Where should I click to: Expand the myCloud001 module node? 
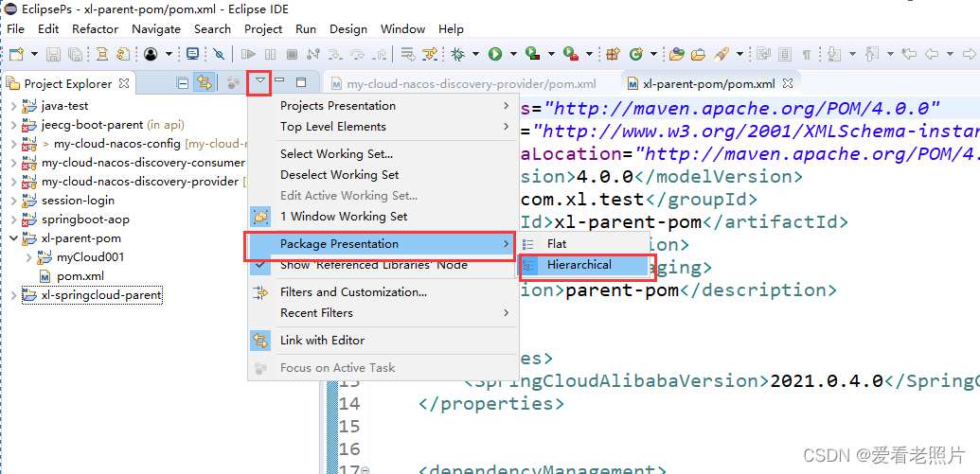tap(28, 257)
